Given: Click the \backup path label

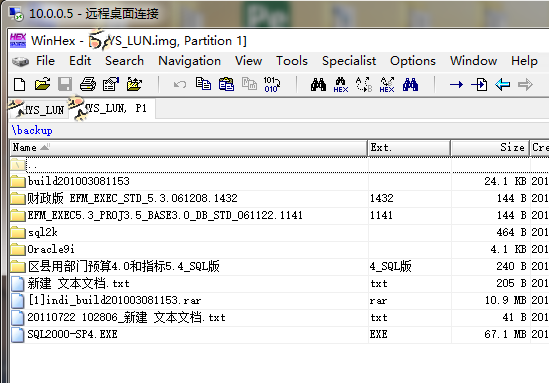Looking at the screenshot, I should (32, 130).
